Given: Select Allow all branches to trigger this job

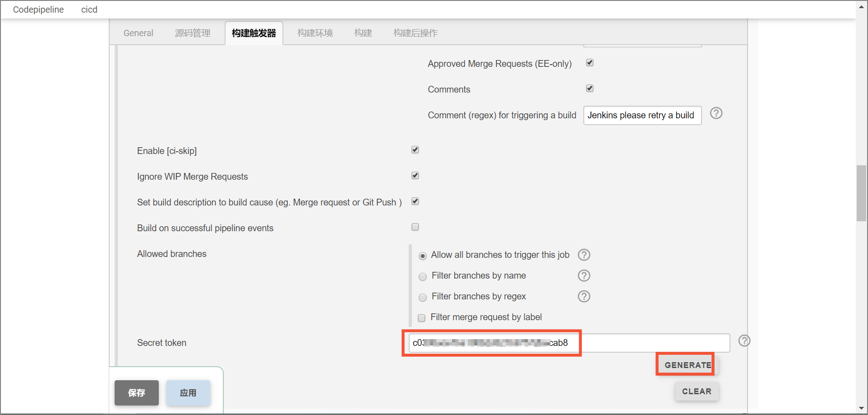Looking at the screenshot, I should (x=423, y=256).
